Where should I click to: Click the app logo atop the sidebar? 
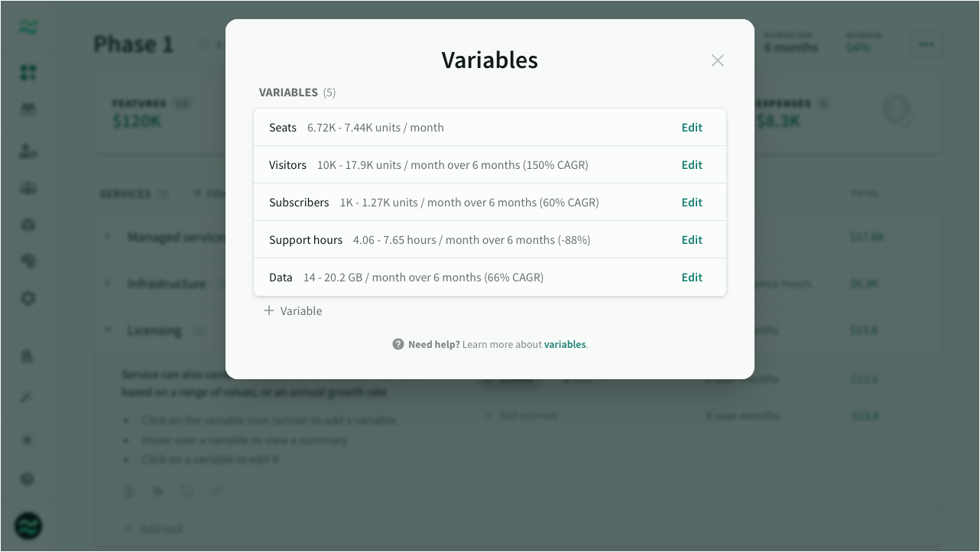click(28, 28)
